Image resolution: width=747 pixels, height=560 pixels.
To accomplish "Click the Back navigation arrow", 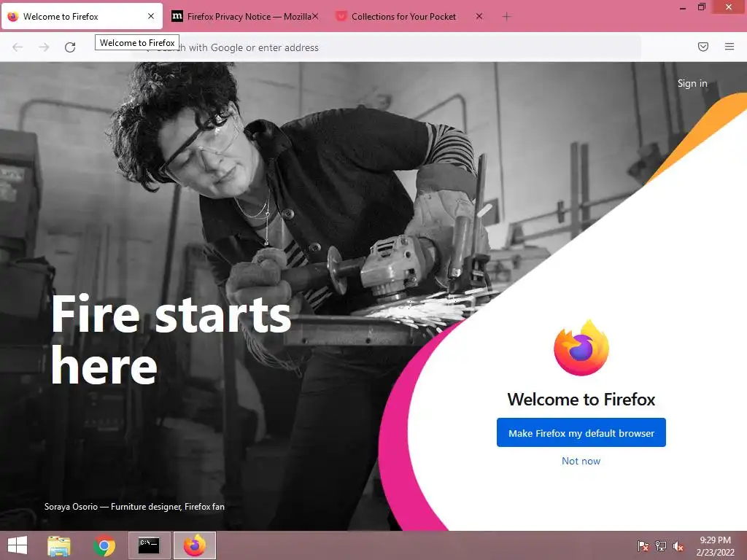I will (18, 47).
